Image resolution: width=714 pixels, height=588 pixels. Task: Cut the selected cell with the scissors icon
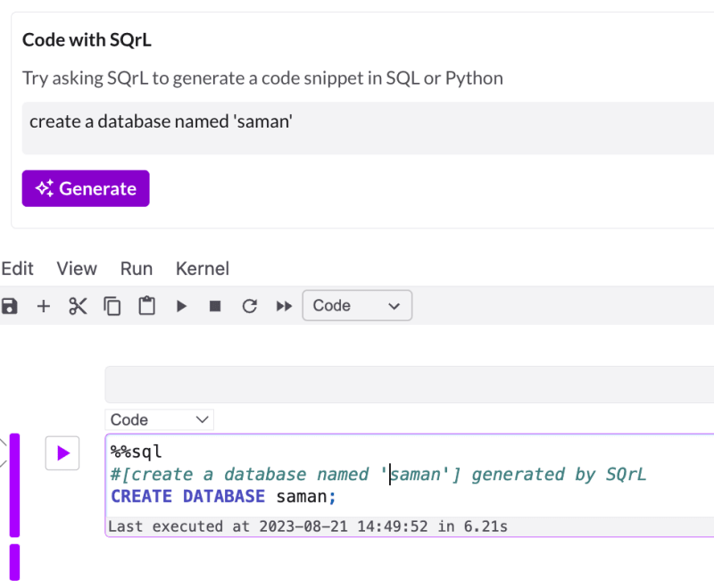(x=78, y=306)
